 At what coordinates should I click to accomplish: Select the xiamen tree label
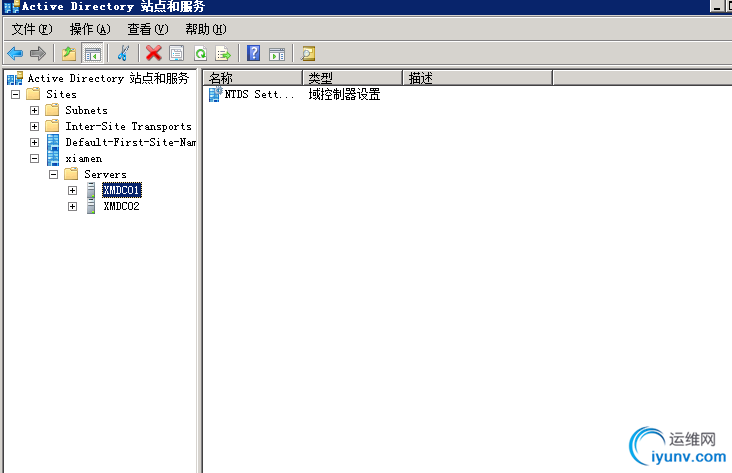tap(84, 158)
